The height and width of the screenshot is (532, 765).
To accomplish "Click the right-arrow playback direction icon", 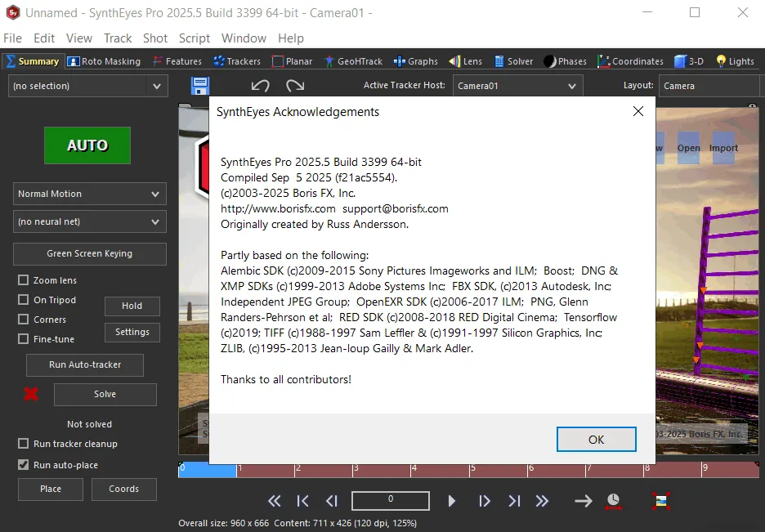I will [x=584, y=501].
